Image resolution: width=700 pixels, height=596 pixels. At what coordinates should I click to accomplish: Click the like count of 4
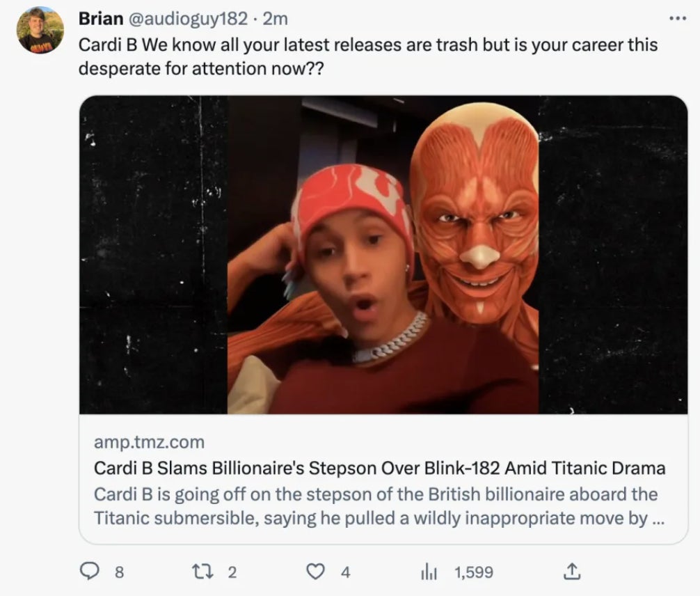tap(345, 572)
